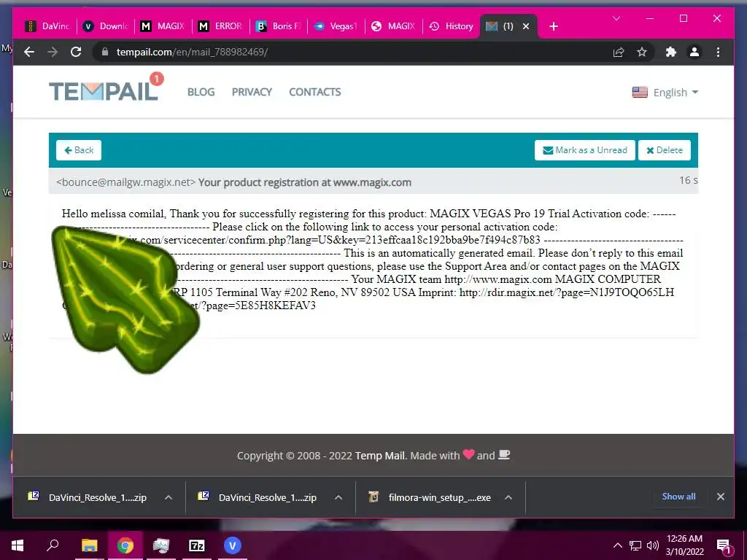This screenshot has width=747, height=560.
Task: Expand options for second DaVinci_Resolve zip
Action: pos(338,497)
